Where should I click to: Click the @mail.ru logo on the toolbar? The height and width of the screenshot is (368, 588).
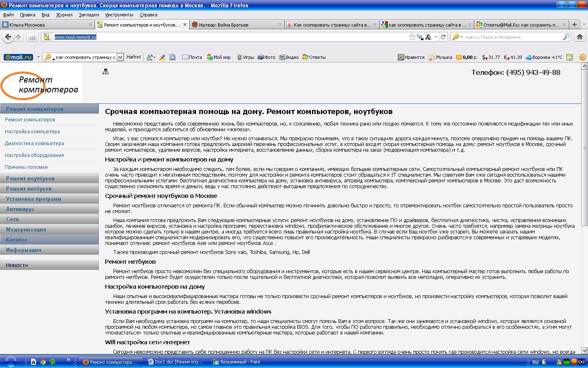tap(18, 57)
